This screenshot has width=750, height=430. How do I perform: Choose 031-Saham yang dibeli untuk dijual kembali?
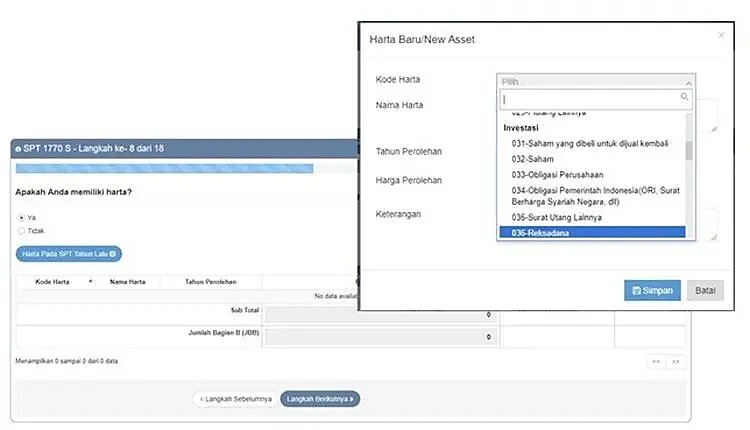pos(590,143)
